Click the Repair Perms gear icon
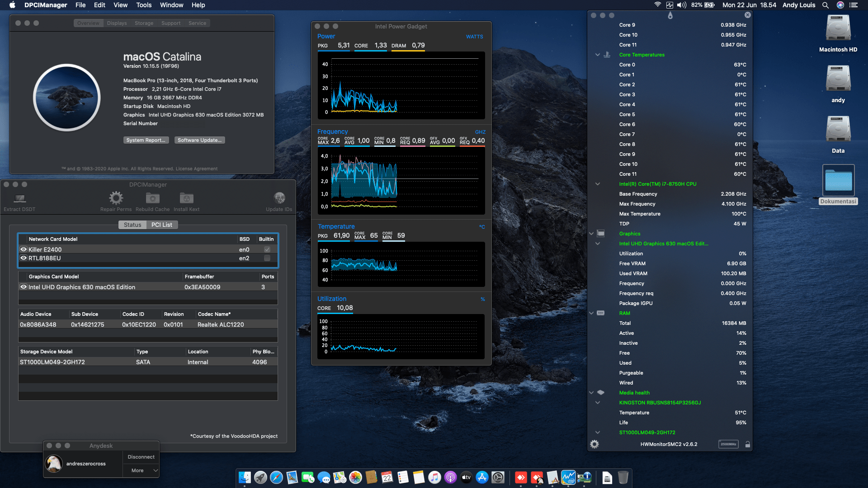The width and height of the screenshot is (868, 488). point(116,198)
